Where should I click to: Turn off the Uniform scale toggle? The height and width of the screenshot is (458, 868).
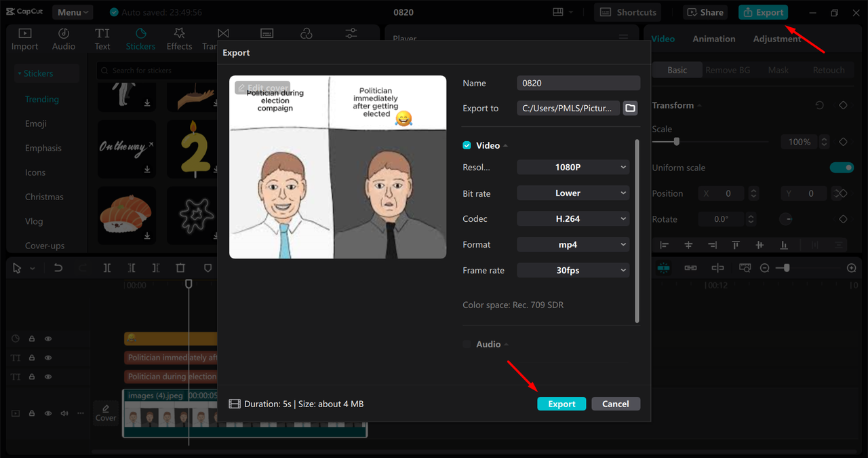point(842,168)
